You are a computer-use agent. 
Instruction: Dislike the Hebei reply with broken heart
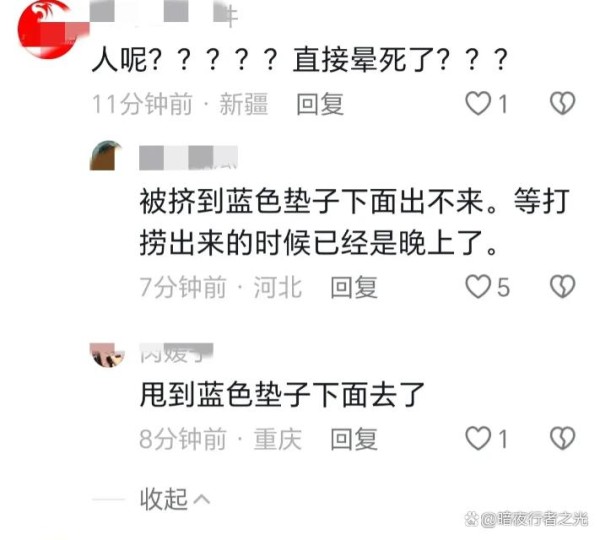(x=562, y=287)
